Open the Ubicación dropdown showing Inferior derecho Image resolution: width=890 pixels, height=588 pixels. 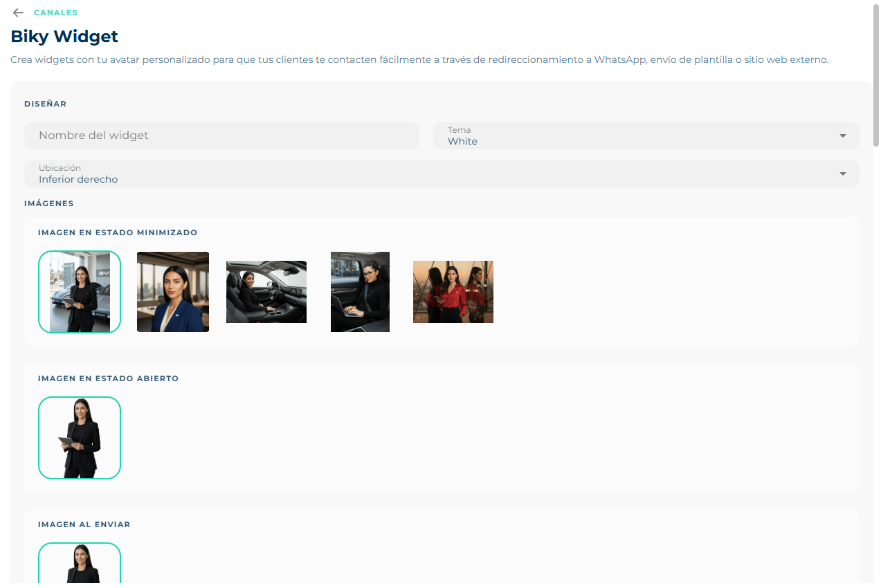pyautogui.click(x=442, y=174)
